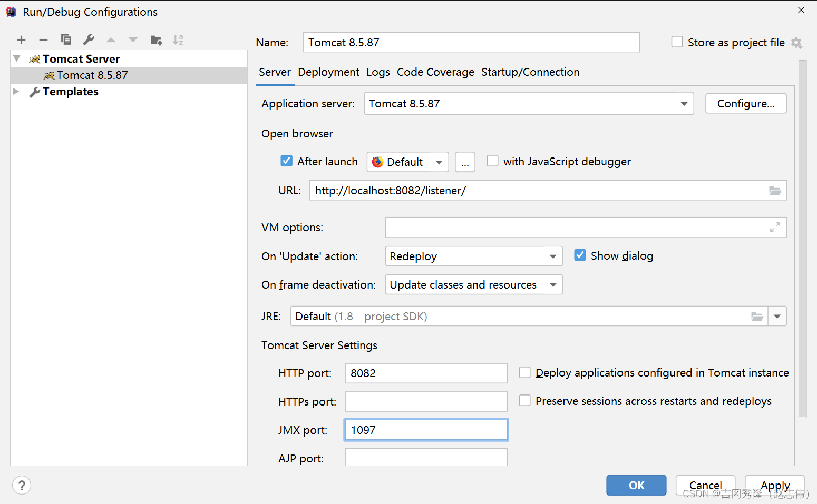Screen dimensions: 817x504
Task: Focus the AJP port field
Action: tap(426, 457)
